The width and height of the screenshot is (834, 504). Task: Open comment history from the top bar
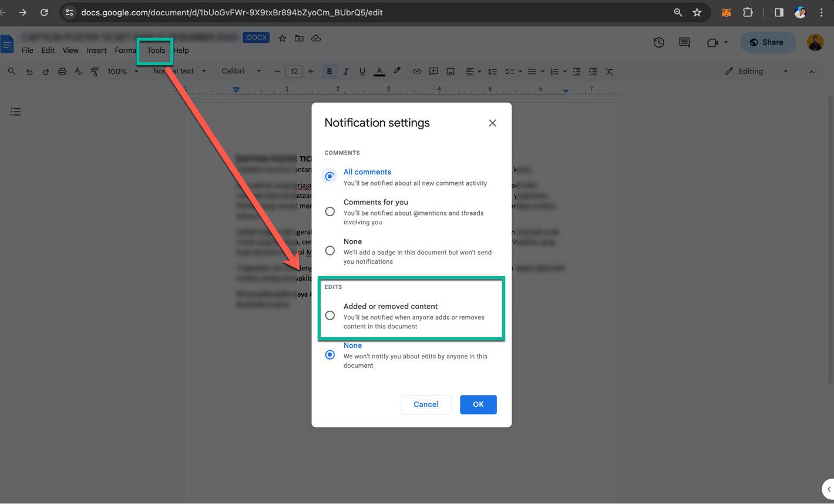pyautogui.click(x=684, y=42)
